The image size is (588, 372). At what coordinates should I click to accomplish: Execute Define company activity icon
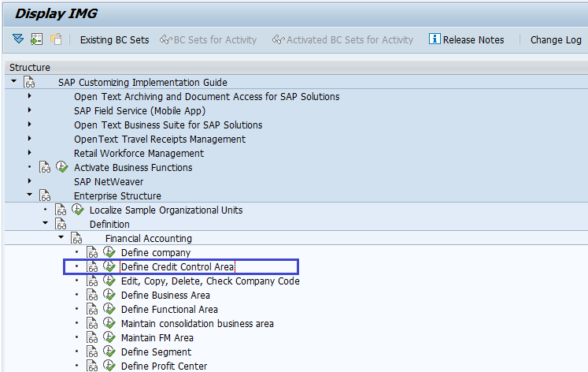coord(109,252)
